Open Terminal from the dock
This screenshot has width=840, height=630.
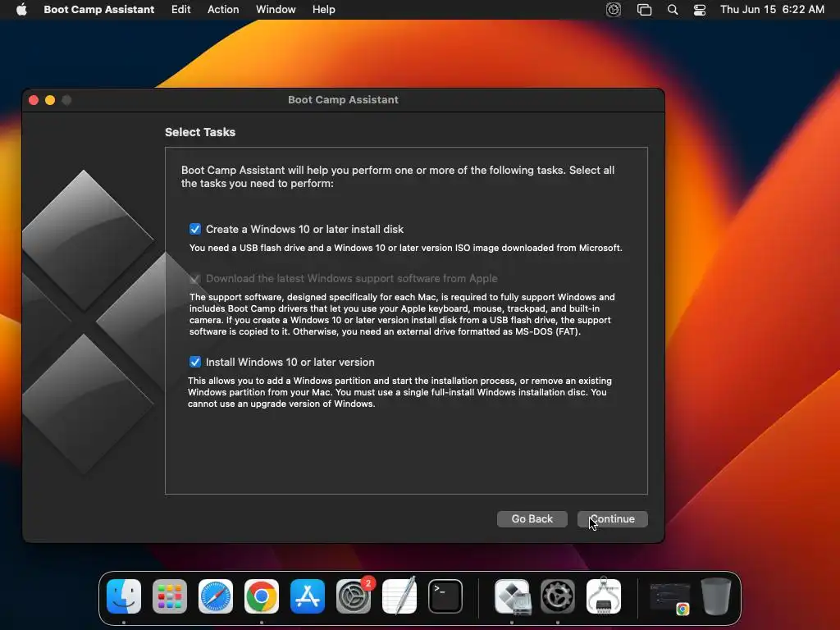pyautogui.click(x=445, y=596)
